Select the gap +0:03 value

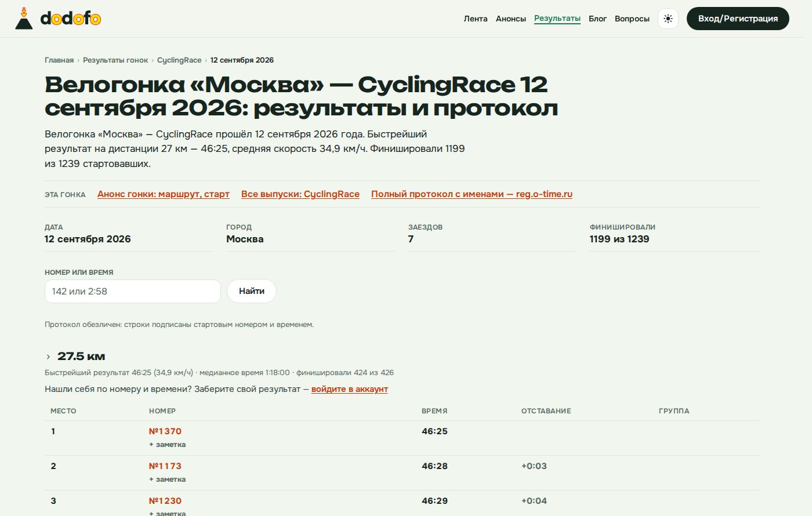(x=534, y=466)
